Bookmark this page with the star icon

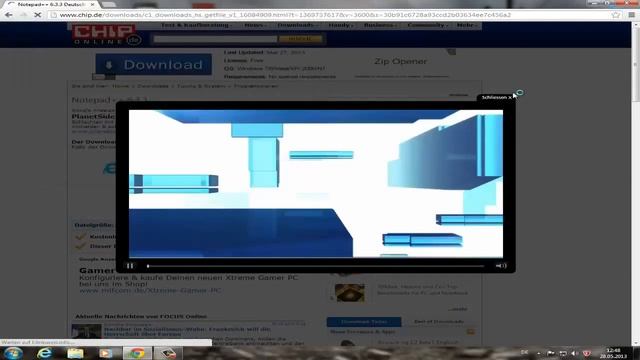616,15
